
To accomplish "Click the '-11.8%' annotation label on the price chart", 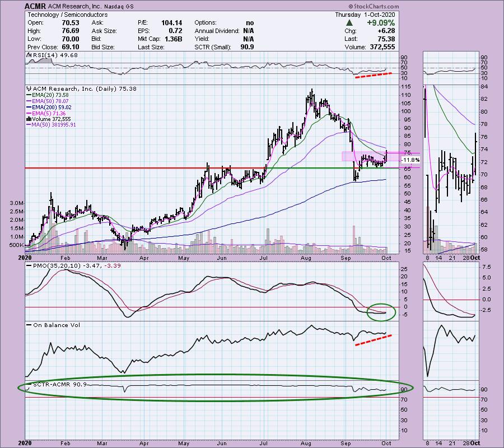I will 411,160.
